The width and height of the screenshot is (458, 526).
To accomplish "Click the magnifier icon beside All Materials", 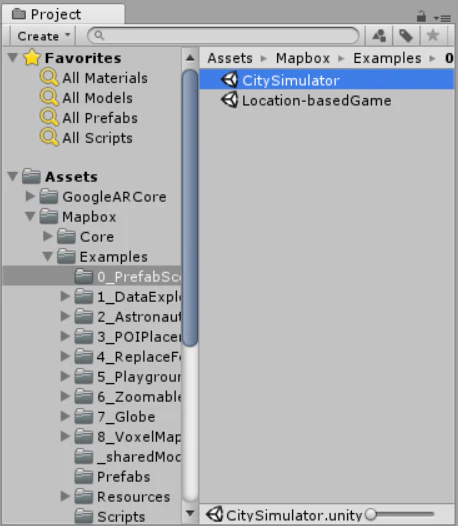I will 49,77.
